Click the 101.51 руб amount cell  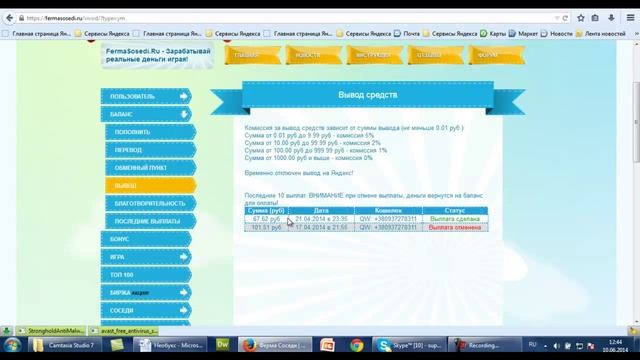click(266, 227)
